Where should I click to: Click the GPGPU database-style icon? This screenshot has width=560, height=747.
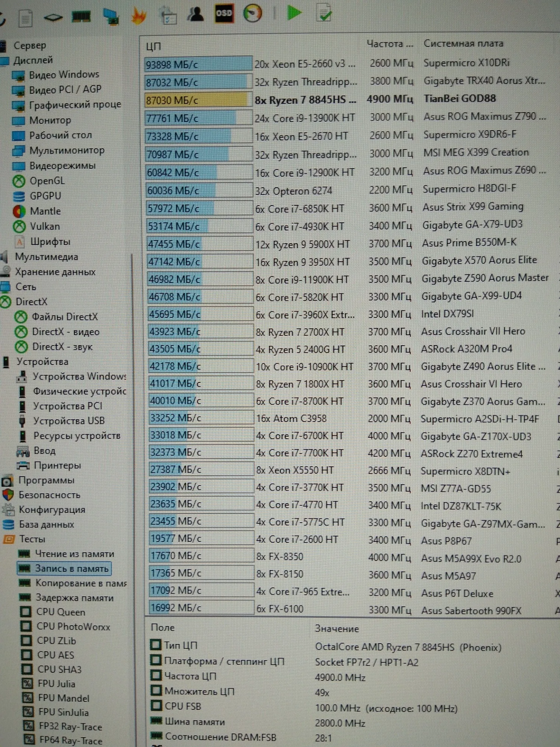click(x=19, y=196)
